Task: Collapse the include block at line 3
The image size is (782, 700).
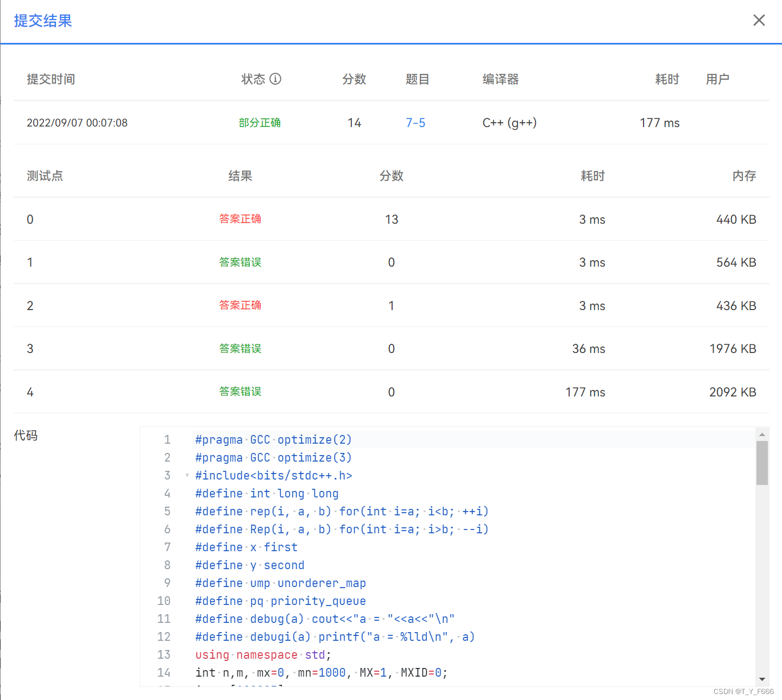Action: coord(187,475)
